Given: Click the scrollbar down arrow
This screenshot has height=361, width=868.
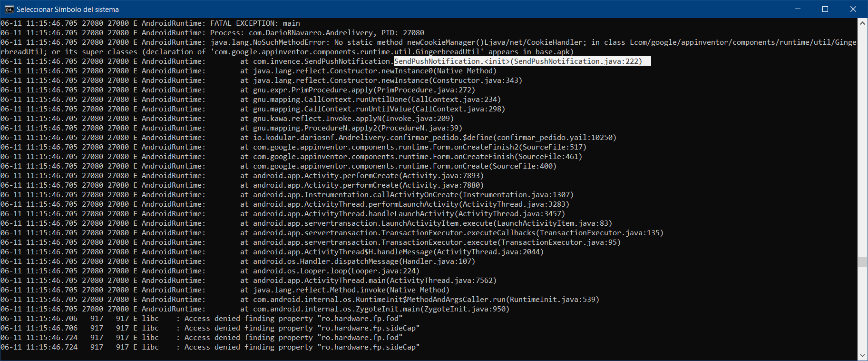Looking at the screenshot, I should (x=863, y=356).
